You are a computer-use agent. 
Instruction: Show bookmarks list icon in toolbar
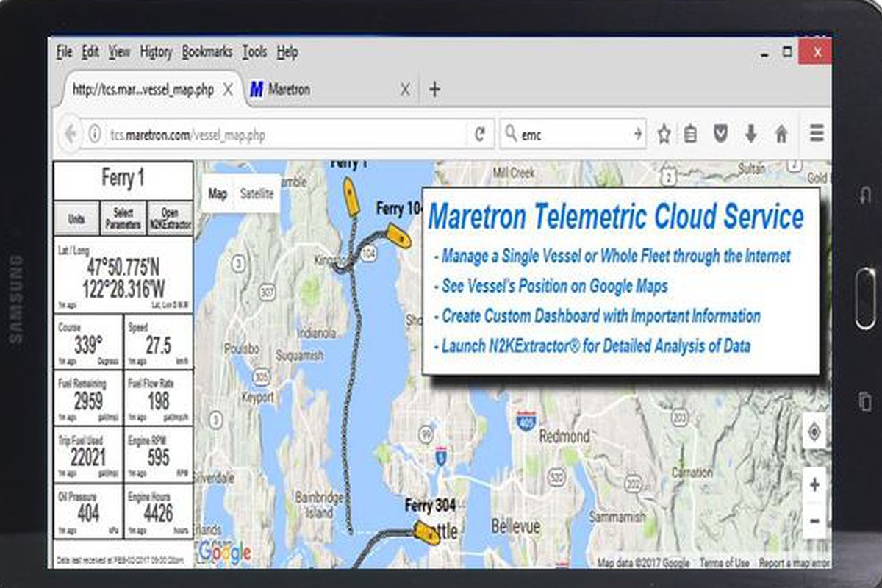coord(690,134)
